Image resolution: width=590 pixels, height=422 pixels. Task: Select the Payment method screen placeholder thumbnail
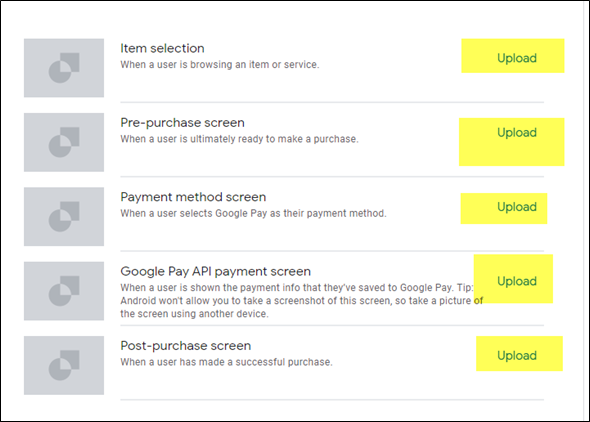point(64,217)
